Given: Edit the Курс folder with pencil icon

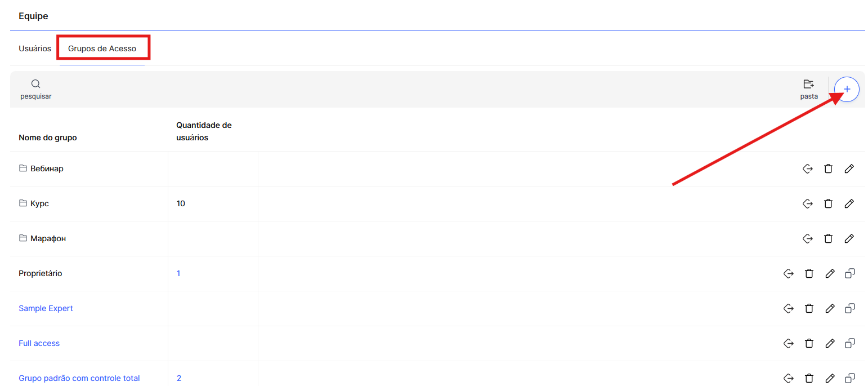Looking at the screenshot, I should pos(849,203).
